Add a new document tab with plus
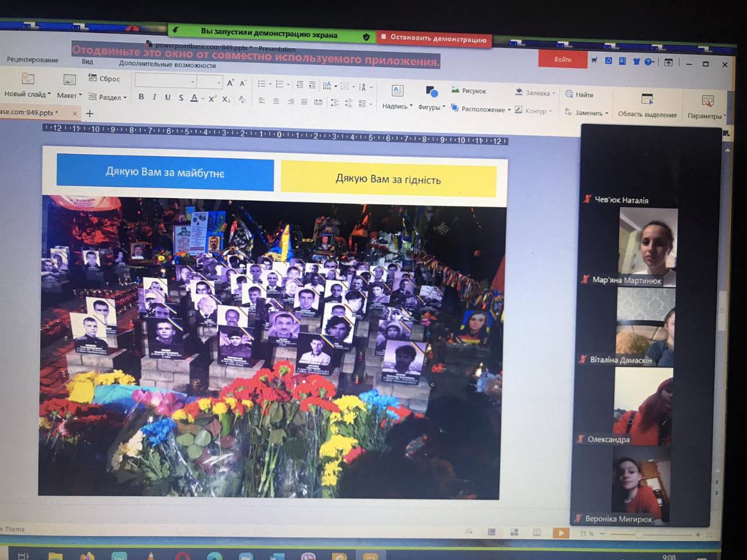 [89, 113]
